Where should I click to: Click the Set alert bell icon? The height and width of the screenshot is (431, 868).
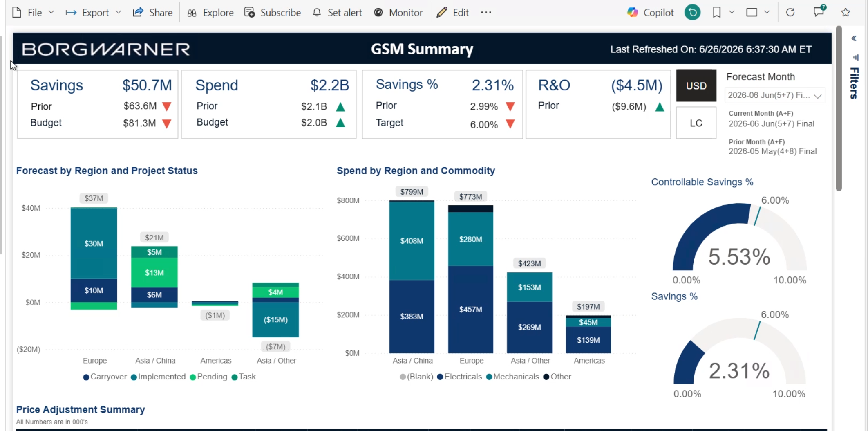317,13
